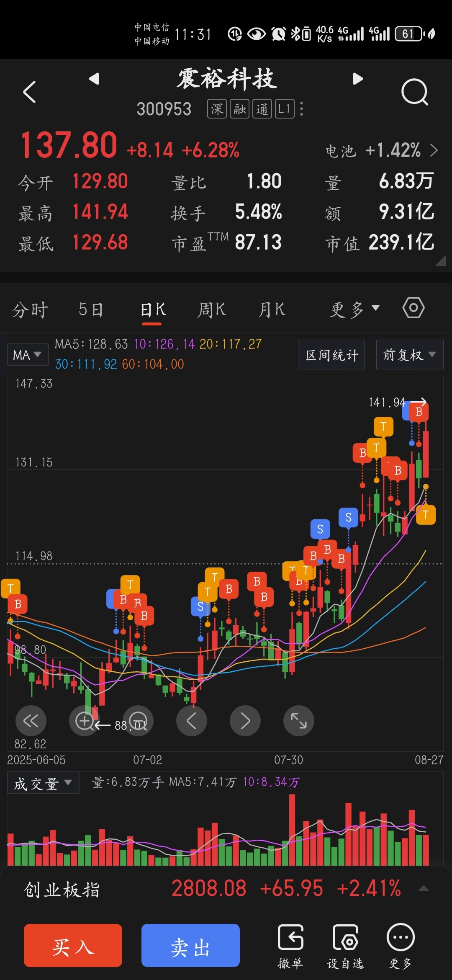Viewport: 452px width, 980px height.
Task: Tap the 最高 141.94 value
Action: click(x=100, y=212)
